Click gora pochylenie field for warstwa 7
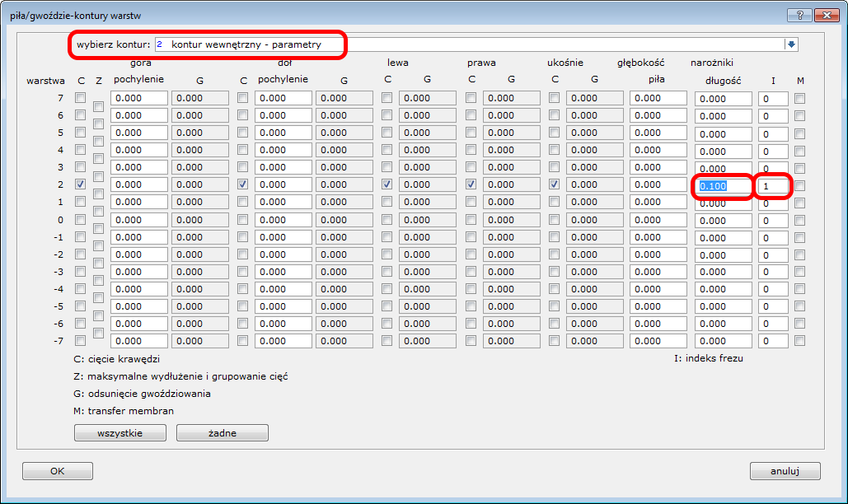Viewport: 848px width, 504px height. point(139,98)
